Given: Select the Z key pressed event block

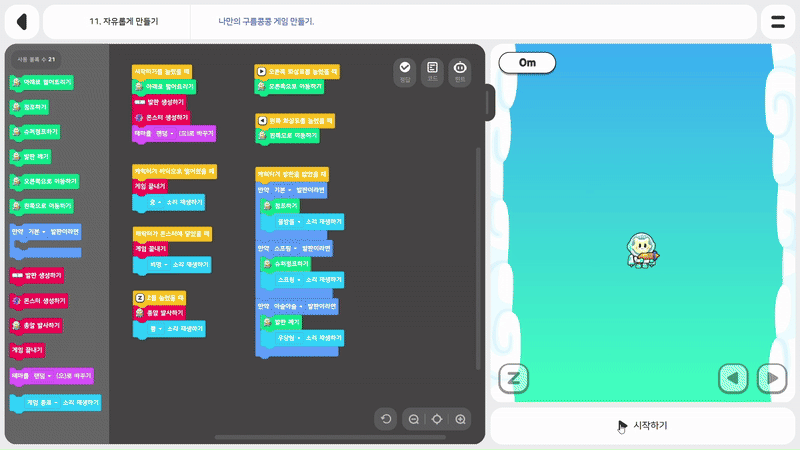Looking at the screenshot, I should [x=159, y=297].
